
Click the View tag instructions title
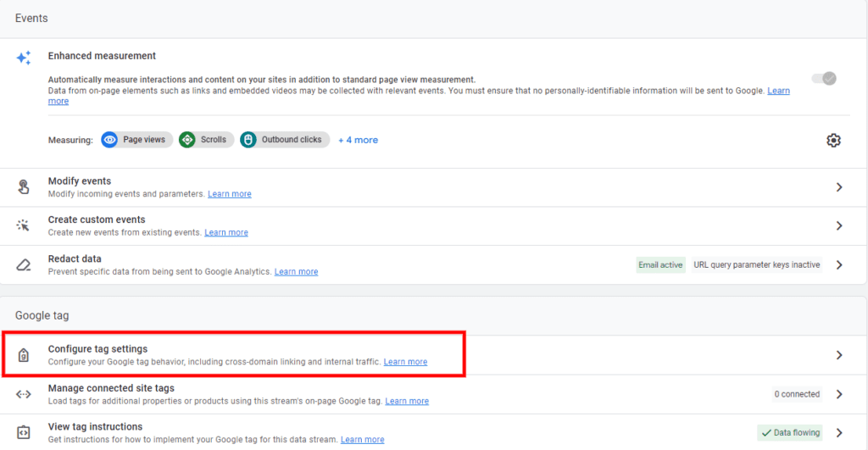(x=95, y=427)
